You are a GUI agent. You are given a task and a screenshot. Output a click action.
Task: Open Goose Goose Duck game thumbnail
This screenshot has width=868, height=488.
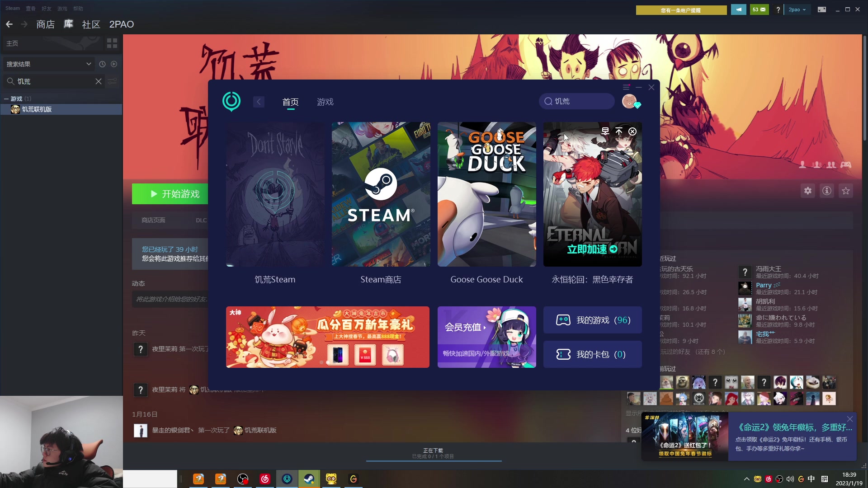click(x=486, y=194)
